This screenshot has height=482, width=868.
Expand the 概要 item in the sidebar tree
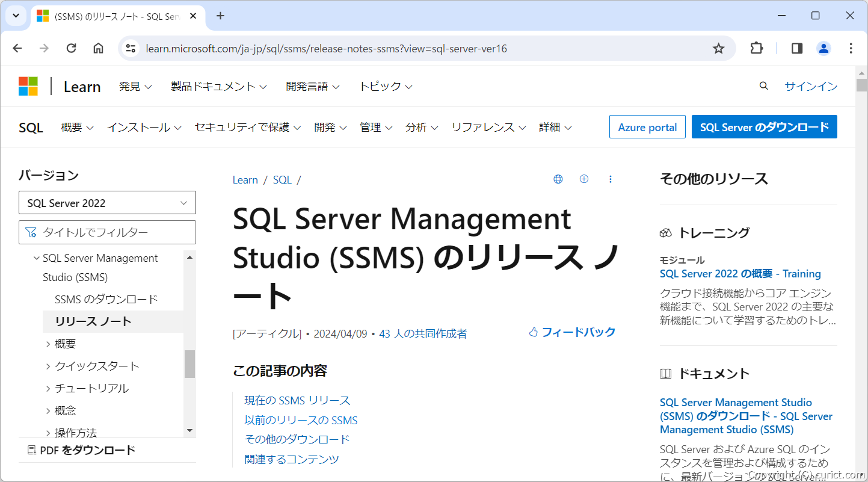tap(48, 344)
